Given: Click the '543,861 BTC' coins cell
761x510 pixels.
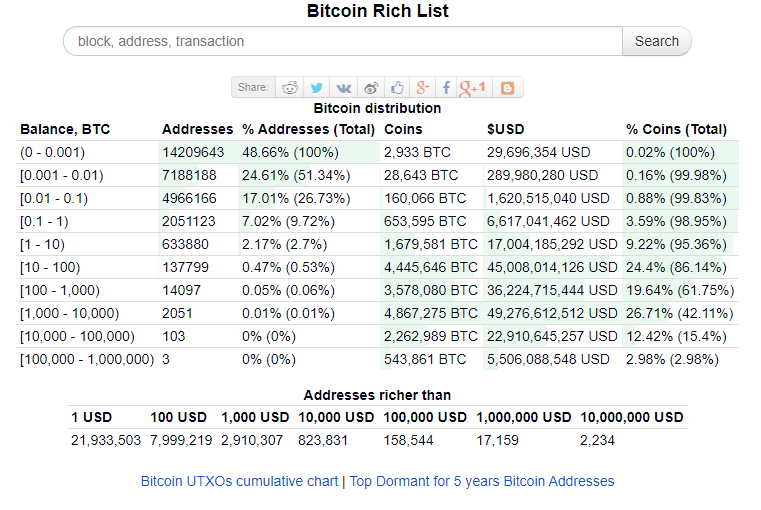Looking at the screenshot, I should coord(425,360).
